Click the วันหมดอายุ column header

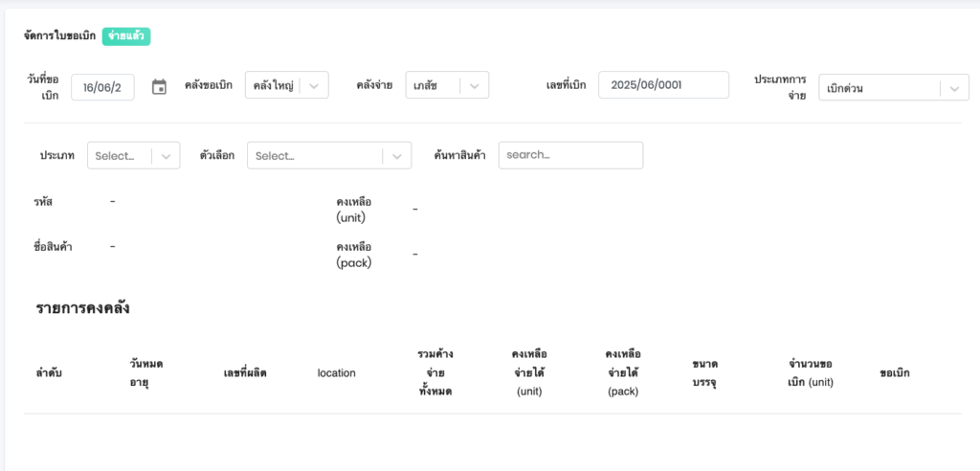coord(146,372)
